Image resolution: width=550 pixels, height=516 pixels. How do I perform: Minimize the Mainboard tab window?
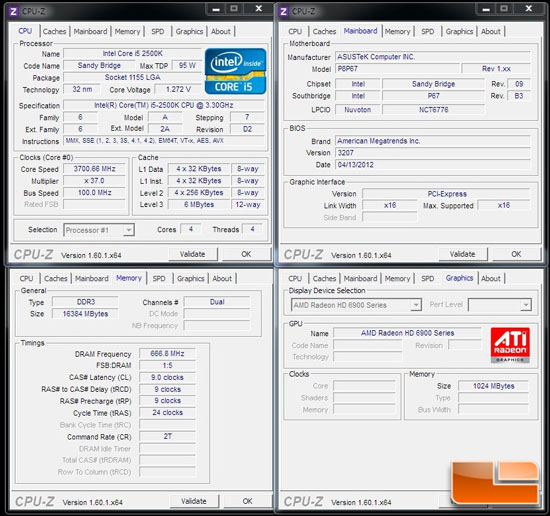(486, 9)
